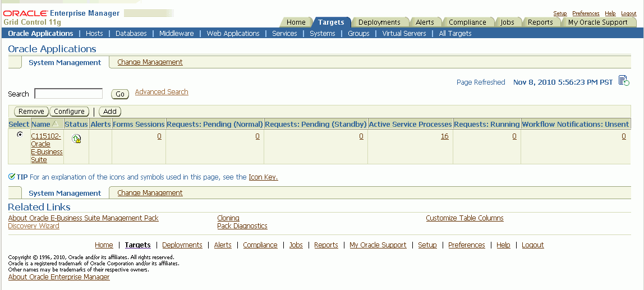This screenshot has width=644, height=290.
Task: Open About Oracle E-Business Suite Management Pack
Action: pyautogui.click(x=84, y=218)
